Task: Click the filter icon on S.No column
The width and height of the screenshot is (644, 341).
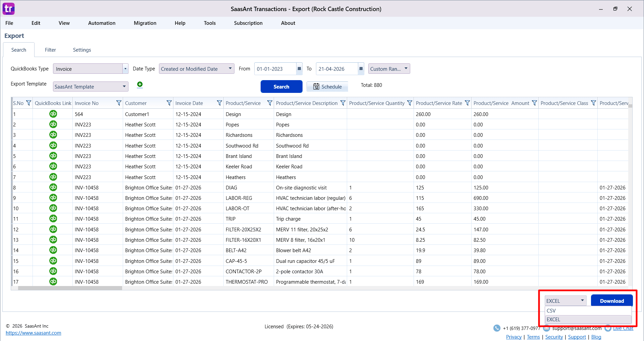Action: (x=29, y=103)
